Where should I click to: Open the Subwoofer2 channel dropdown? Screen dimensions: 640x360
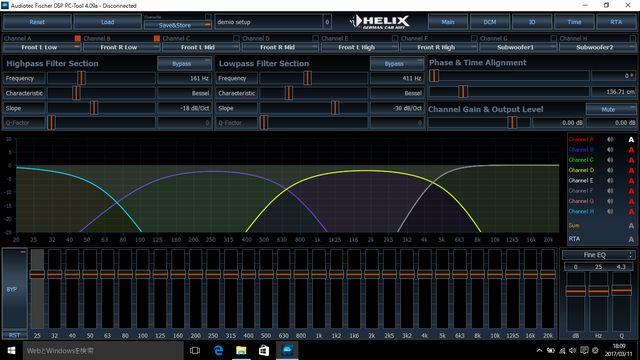(x=597, y=47)
